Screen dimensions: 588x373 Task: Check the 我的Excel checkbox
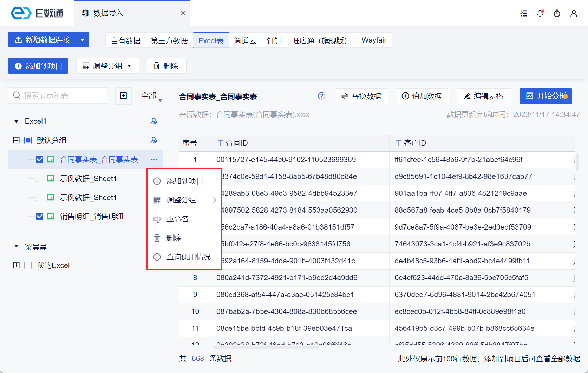pyautogui.click(x=28, y=265)
